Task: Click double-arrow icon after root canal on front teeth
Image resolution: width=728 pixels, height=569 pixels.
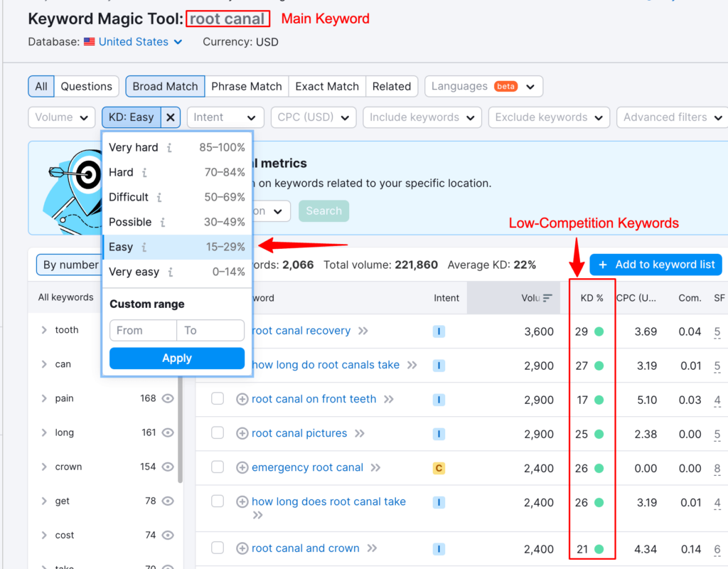Action: tap(389, 400)
